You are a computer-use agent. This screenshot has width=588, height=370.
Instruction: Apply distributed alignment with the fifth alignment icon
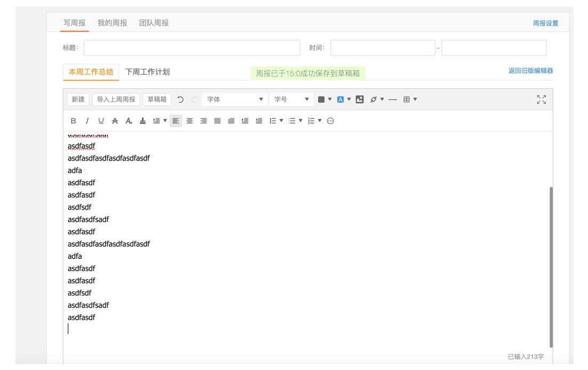[231, 120]
